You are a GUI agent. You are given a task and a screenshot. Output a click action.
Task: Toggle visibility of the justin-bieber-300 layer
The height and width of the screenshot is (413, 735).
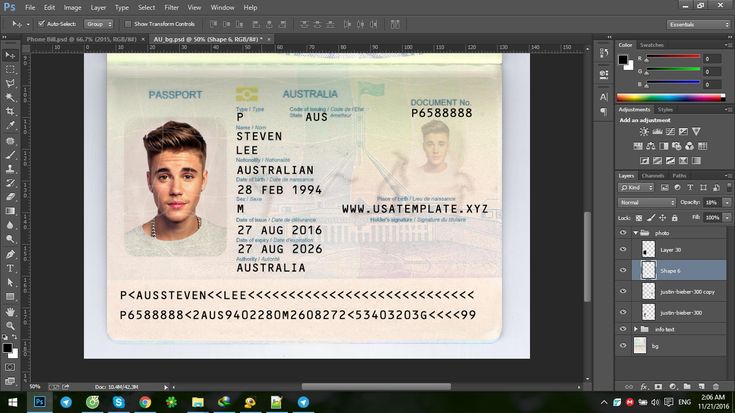tap(623, 312)
